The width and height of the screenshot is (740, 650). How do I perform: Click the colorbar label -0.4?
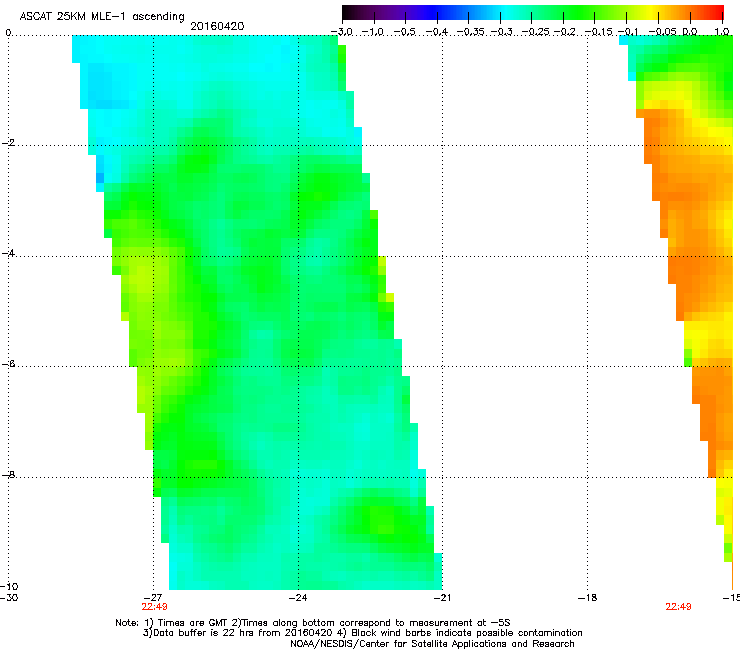437,32
